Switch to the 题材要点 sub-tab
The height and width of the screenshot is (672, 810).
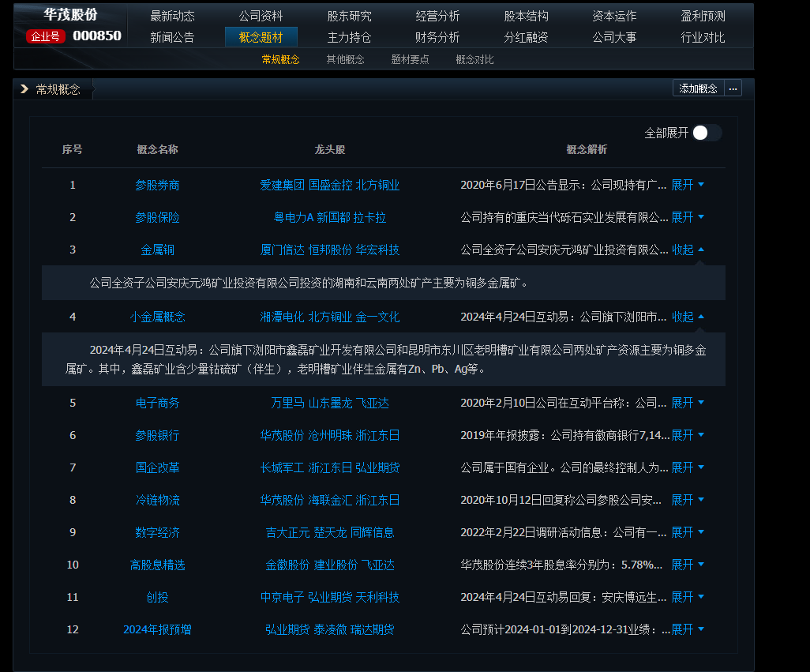411,59
